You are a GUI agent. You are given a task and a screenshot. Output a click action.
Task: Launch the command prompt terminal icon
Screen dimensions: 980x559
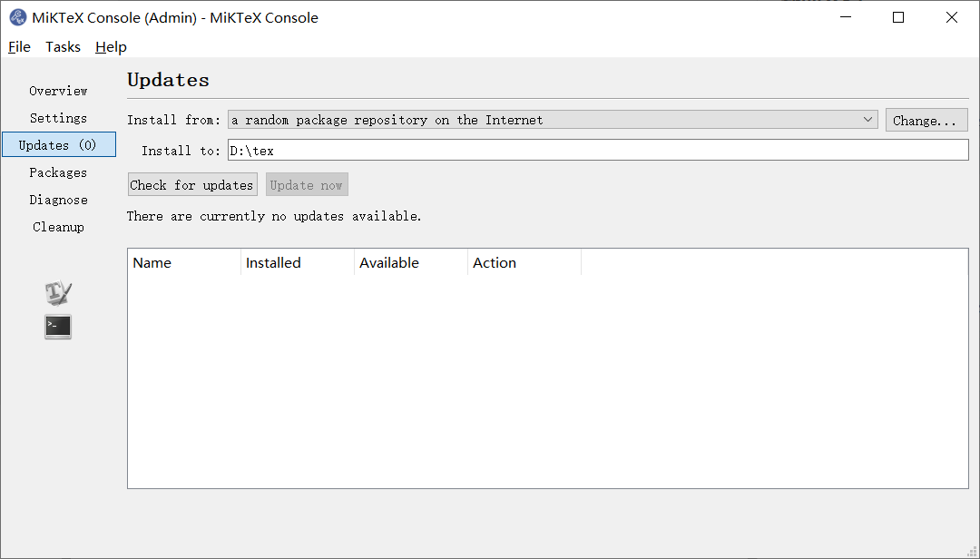pos(58,327)
